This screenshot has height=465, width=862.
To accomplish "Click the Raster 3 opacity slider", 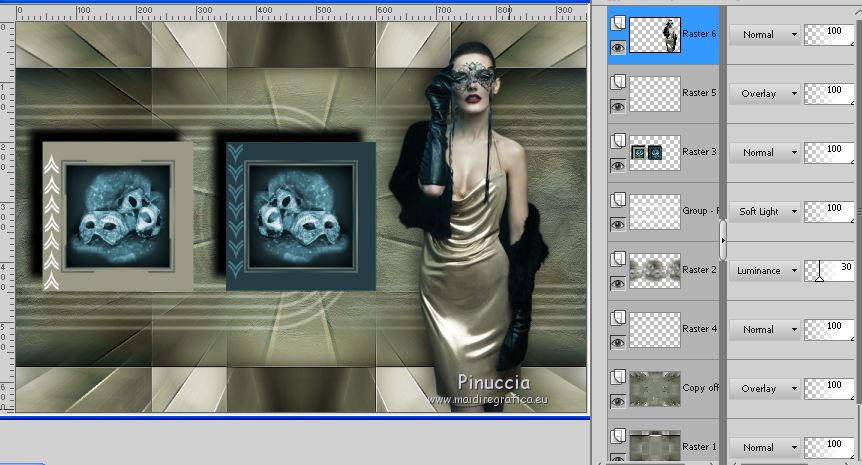I will click(829, 153).
